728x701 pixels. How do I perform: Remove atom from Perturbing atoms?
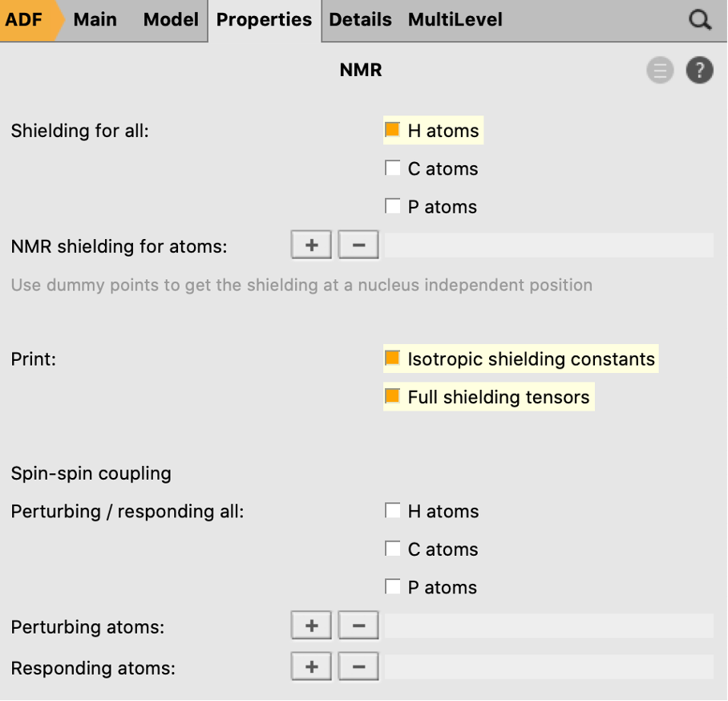tap(358, 626)
